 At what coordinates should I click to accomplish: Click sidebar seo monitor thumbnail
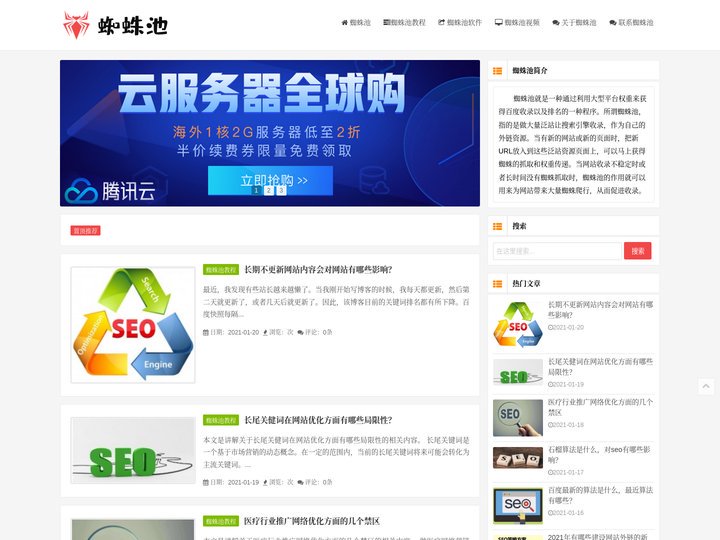pyautogui.click(x=518, y=506)
